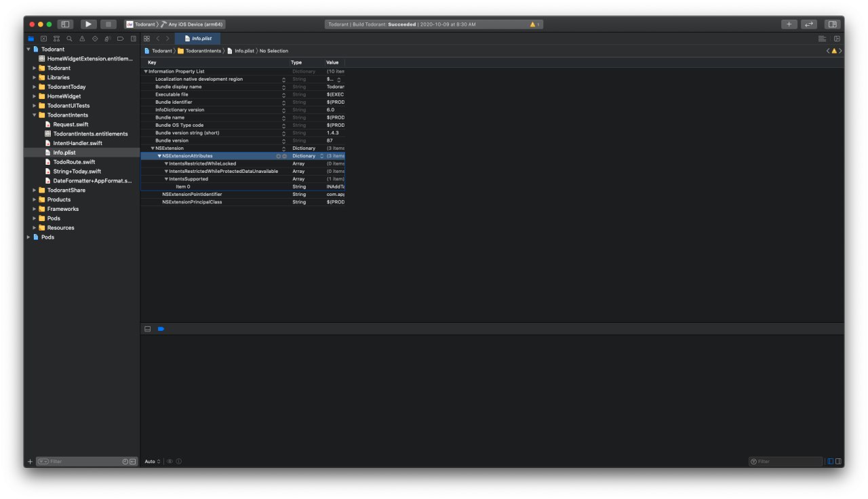Show the console view in debug area
Image resolution: width=868 pixels, height=499 pixels.
coord(839,462)
